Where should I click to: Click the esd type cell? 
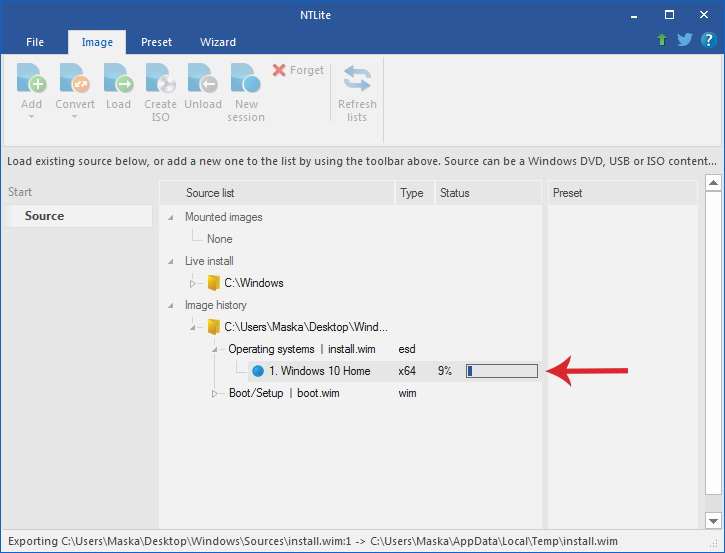point(407,349)
